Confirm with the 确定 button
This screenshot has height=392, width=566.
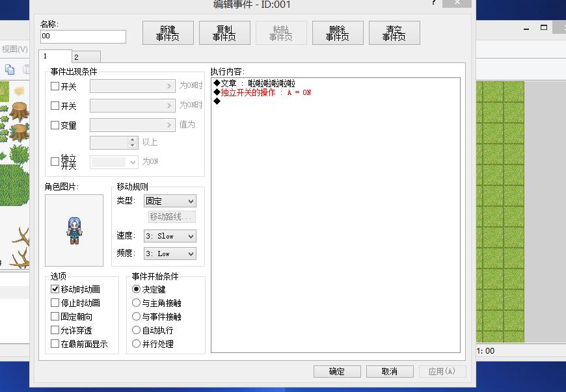tap(337, 371)
